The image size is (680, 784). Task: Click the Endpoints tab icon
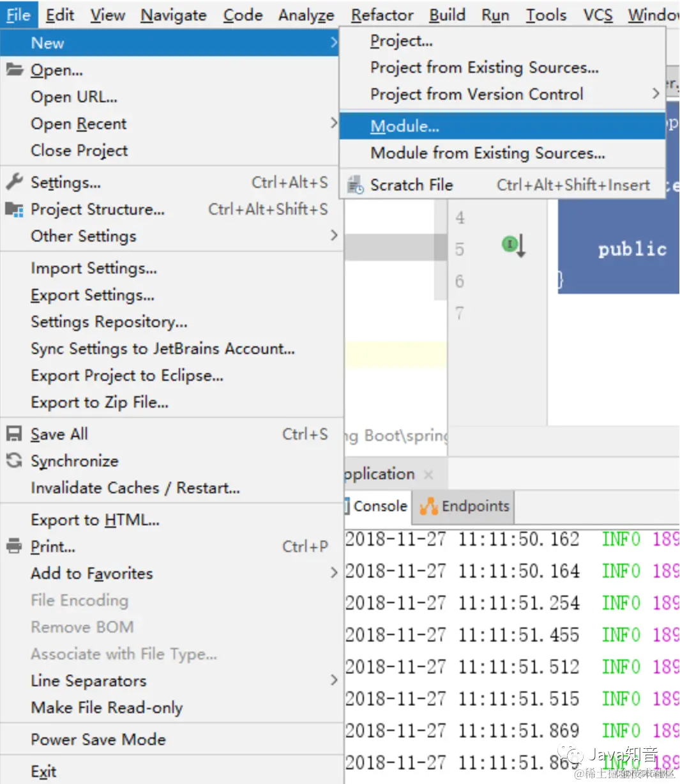click(x=428, y=507)
